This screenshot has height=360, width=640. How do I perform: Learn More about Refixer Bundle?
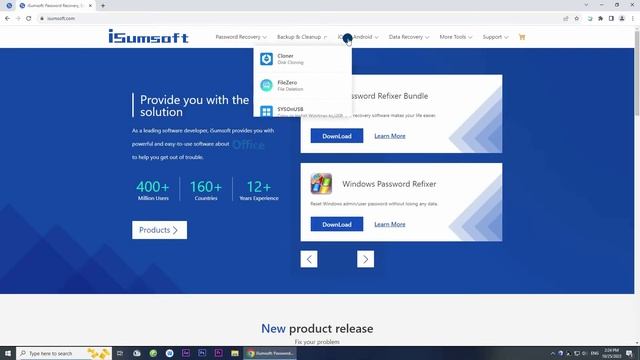click(390, 136)
